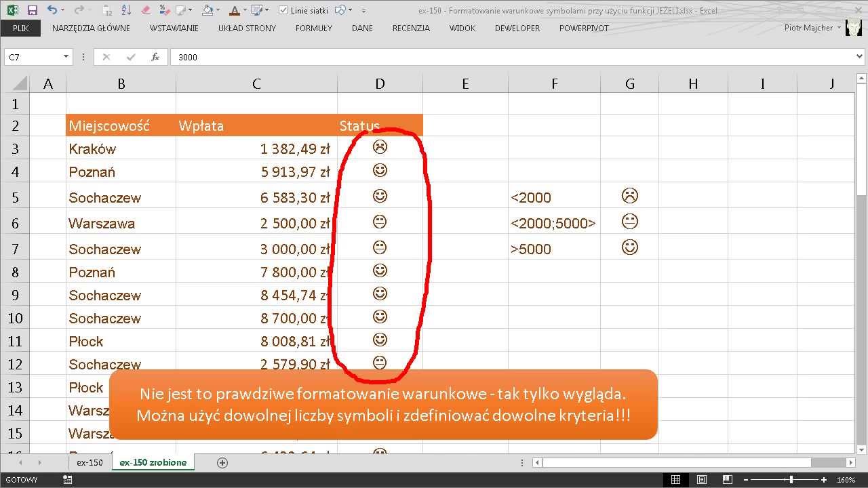Image resolution: width=868 pixels, height=488 pixels.
Task: Click the macro recording icon in status bar
Action: (67, 480)
